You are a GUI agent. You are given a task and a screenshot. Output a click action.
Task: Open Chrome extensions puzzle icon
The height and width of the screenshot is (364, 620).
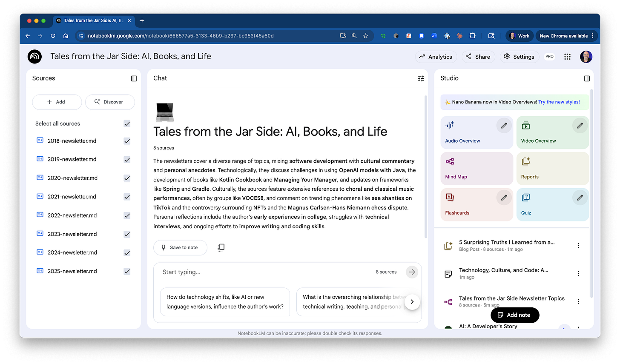pyautogui.click(x=472, y=36)
